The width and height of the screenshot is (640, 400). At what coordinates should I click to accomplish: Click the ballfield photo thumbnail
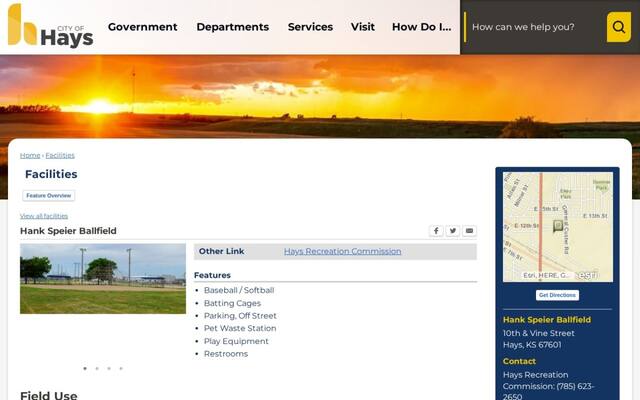103,279
